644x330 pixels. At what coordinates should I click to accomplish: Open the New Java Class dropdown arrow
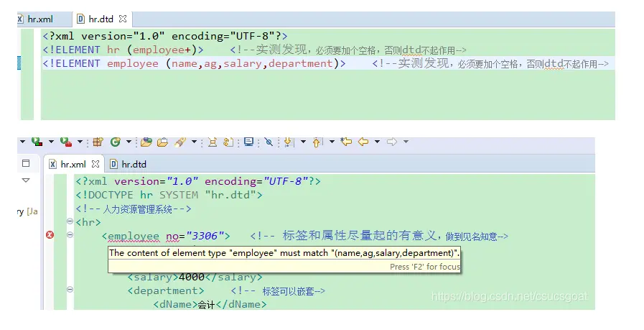(129, 142)
